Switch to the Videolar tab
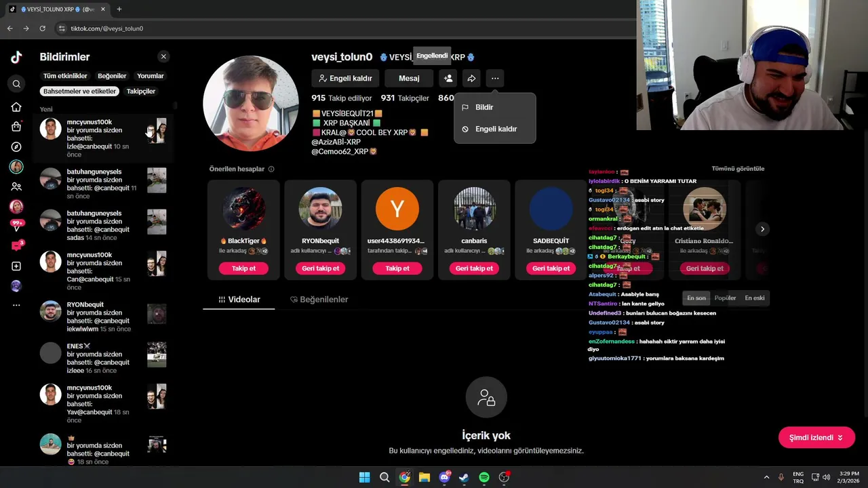Viewport: 868px width, 488px height. [x=239, y=300]
